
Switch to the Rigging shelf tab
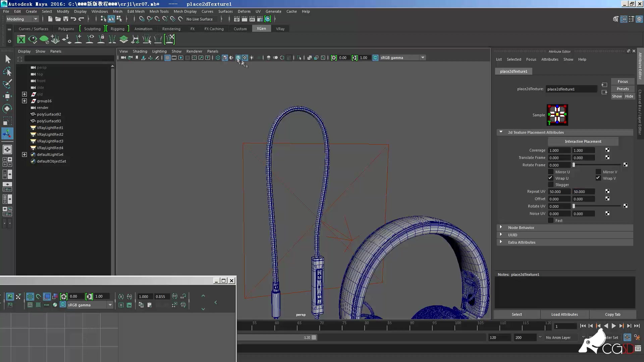[118, 28]
